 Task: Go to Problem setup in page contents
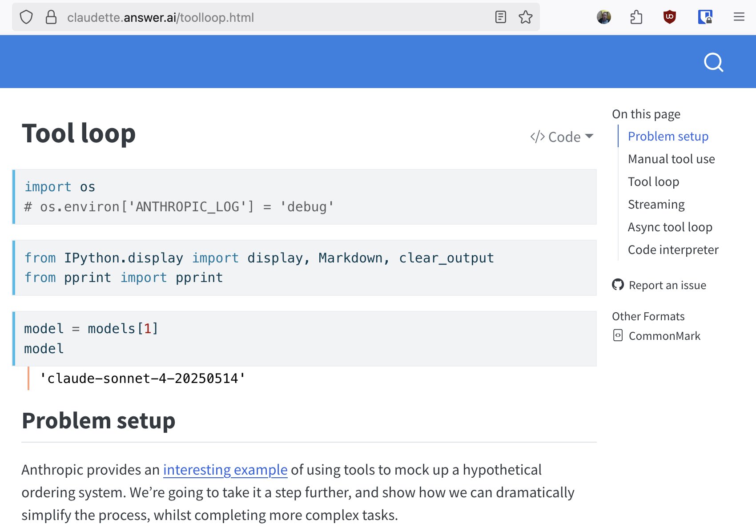point(668,136)
